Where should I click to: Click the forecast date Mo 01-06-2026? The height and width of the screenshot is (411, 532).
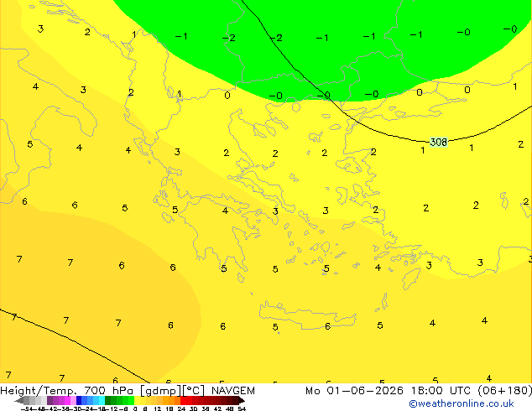pyautogui.click(x=354, y=391)
